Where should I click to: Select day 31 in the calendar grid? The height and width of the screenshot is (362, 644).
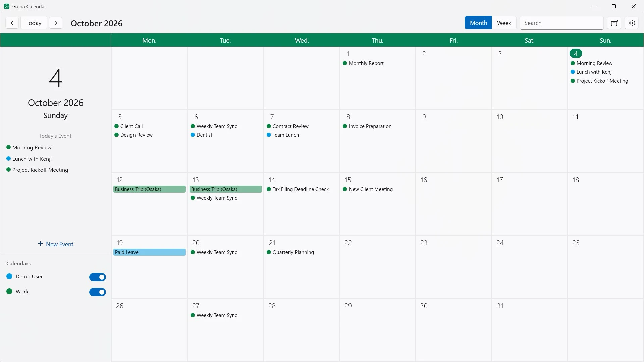tap(500, 306)
